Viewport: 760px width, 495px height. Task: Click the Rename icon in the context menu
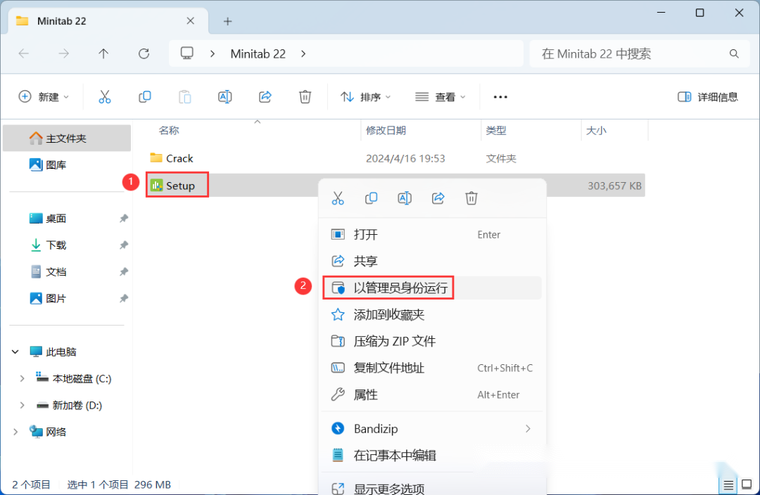(405, 198)
